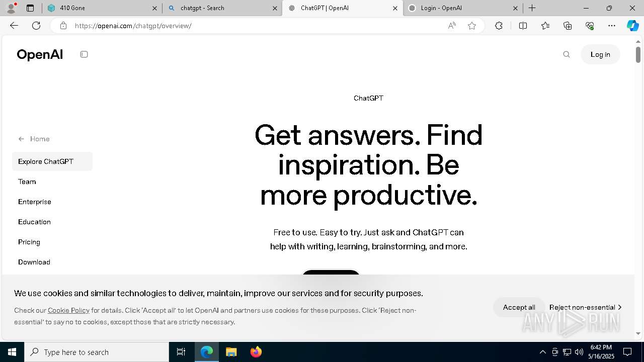Open the browser profile avatar

[x=11, y=8]
